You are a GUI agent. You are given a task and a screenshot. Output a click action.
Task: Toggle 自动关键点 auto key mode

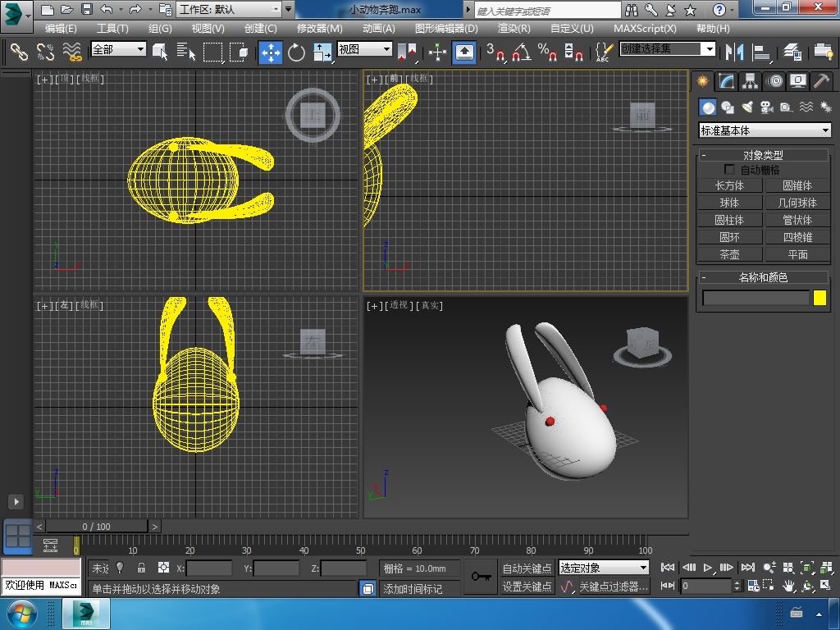[527, 568]
